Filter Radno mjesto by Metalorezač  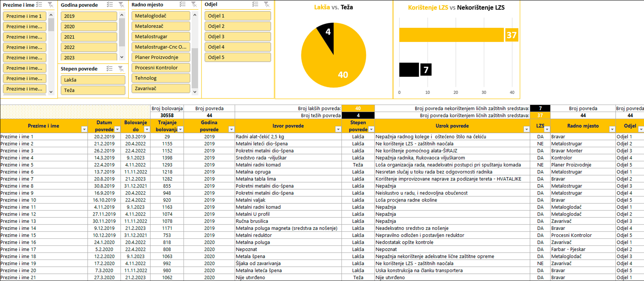point(161,26)
